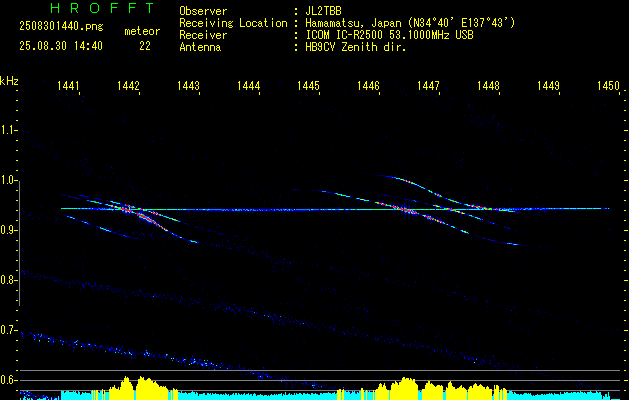Click the 1449 time axis label

548,85
